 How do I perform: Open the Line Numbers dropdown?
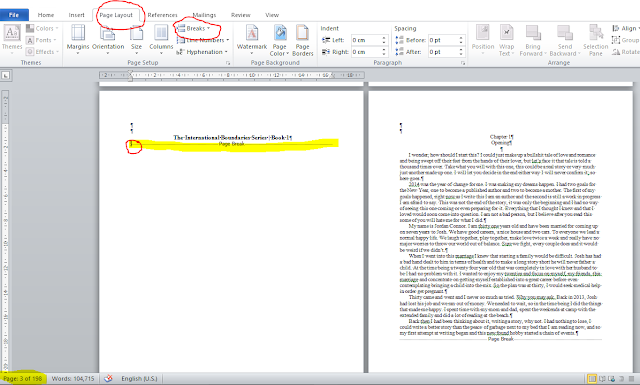pyautogui.click(x=203, y=40)
